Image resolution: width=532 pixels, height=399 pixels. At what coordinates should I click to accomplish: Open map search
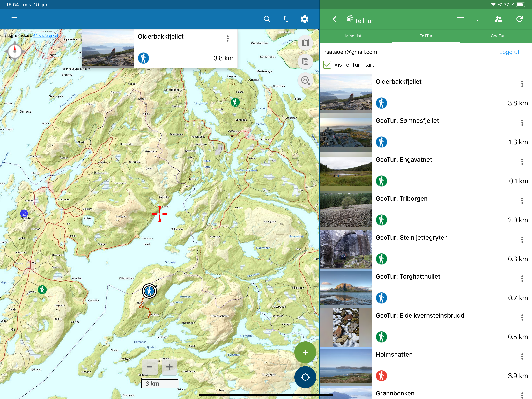(x=267, y=19)
